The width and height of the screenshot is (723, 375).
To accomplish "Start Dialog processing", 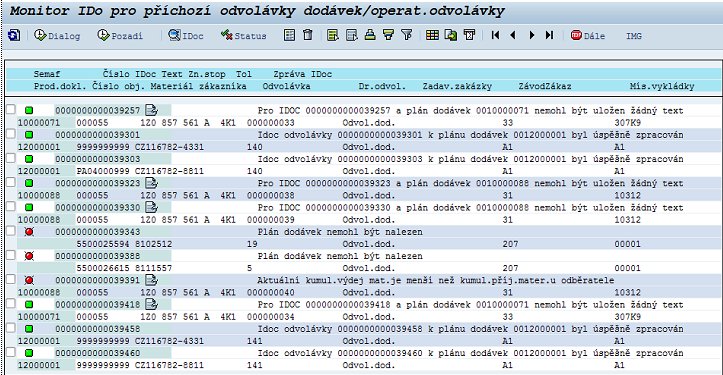I will pos(57,36).
